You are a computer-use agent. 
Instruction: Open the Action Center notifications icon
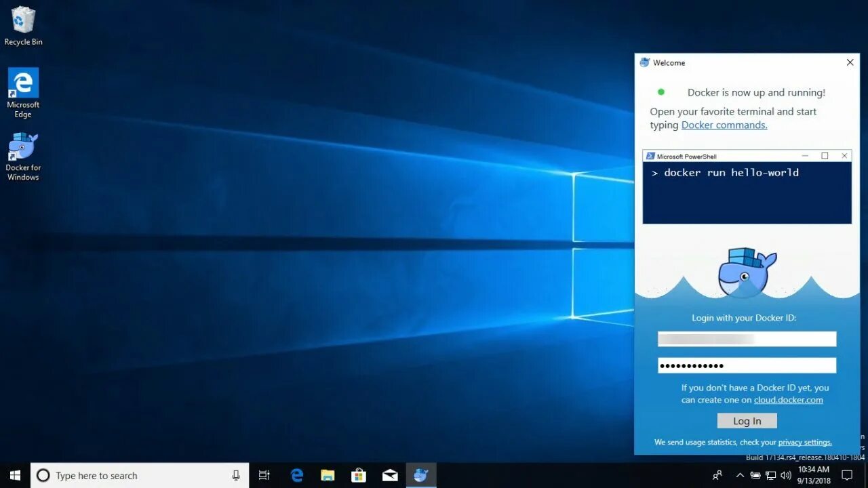[x=847, y=475]
